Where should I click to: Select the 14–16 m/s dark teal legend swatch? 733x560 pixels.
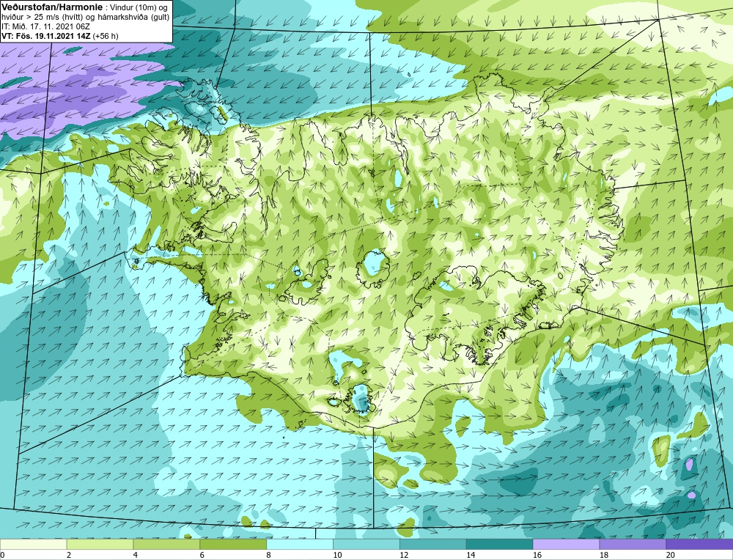pyautogui.click(x=500, y=544)
